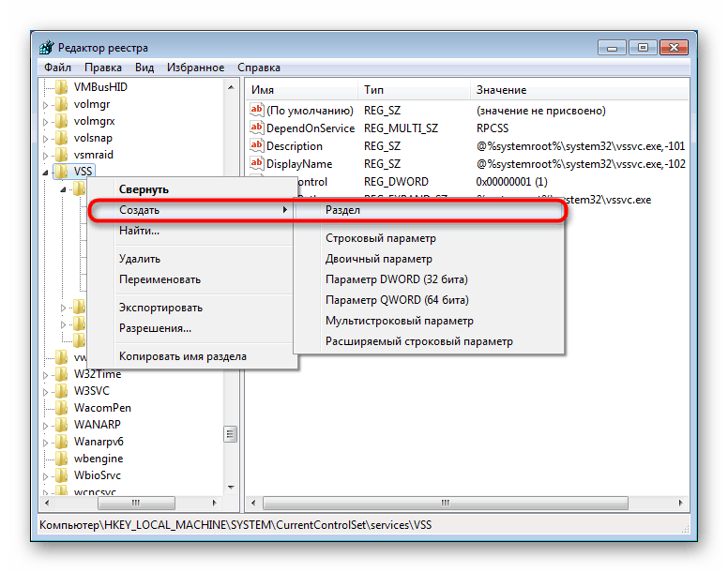Select Двоичный параметр in the submenu

(x=429, y=259)
